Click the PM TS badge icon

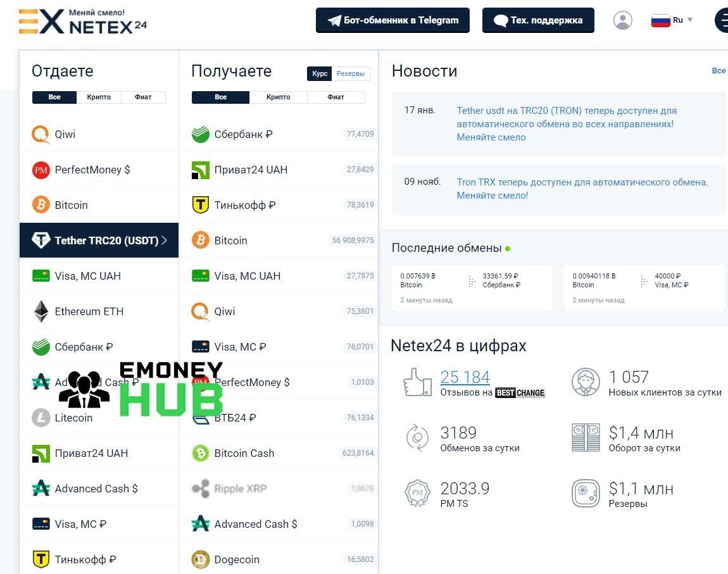tap(417, 493)
